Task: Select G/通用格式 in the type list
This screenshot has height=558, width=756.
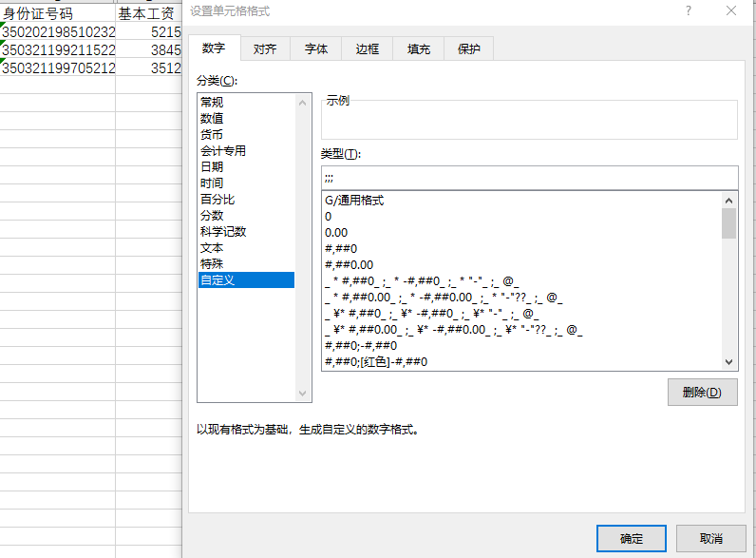Action: pos(521,200)
